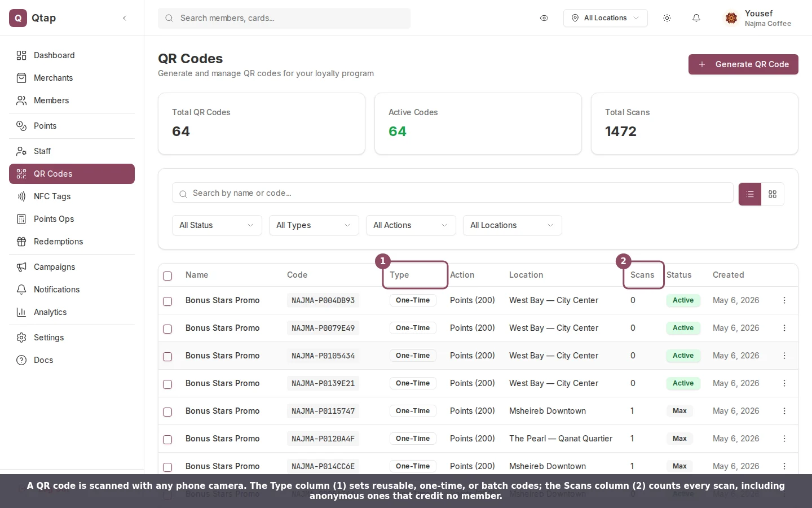Open the All Locations filter below search
This screenshot has height=508, width=812.
pyautogui.click(x=513, y=225)
